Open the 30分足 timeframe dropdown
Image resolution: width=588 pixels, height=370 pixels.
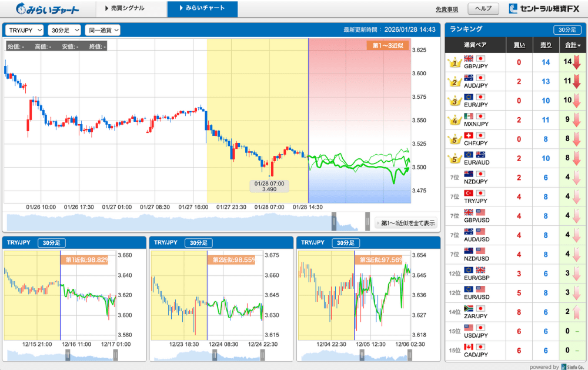coord(64,30)
